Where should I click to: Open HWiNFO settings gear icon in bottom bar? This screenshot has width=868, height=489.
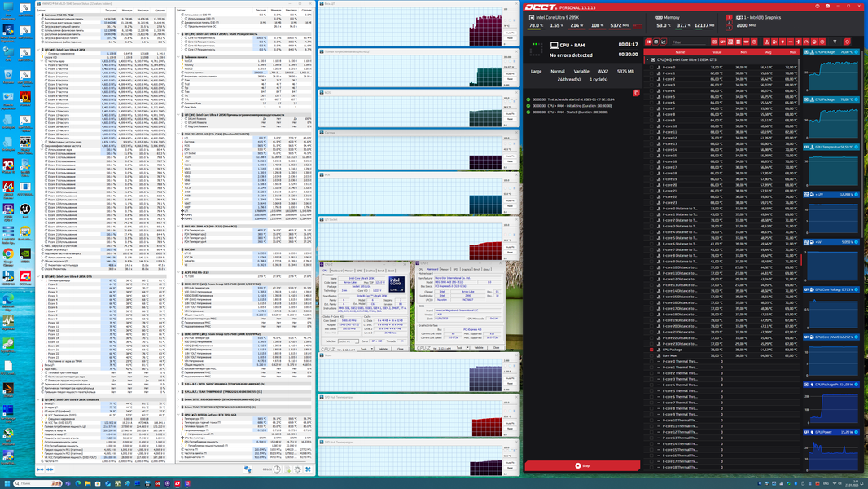coord(298,469)
